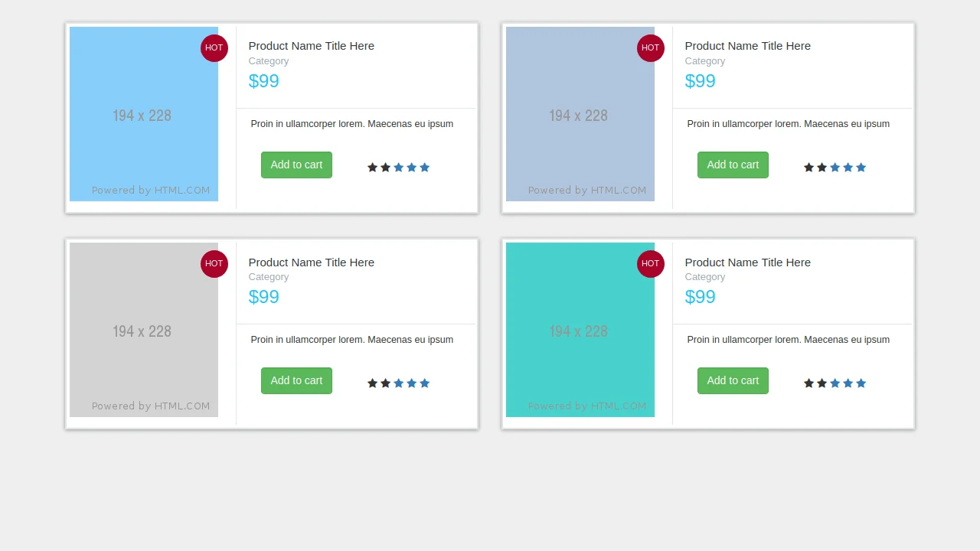Click the HOT badge on the teal product image
The image size is (980, 551).
(650, 264)
